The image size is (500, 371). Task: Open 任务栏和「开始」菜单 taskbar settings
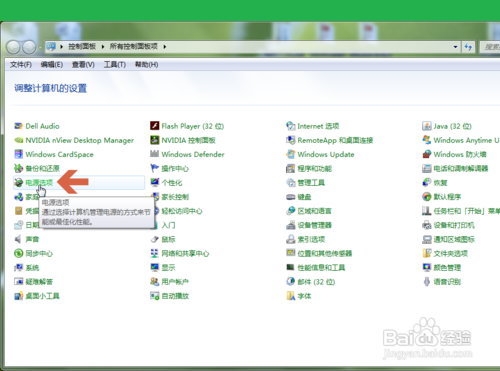click(466, 211)
